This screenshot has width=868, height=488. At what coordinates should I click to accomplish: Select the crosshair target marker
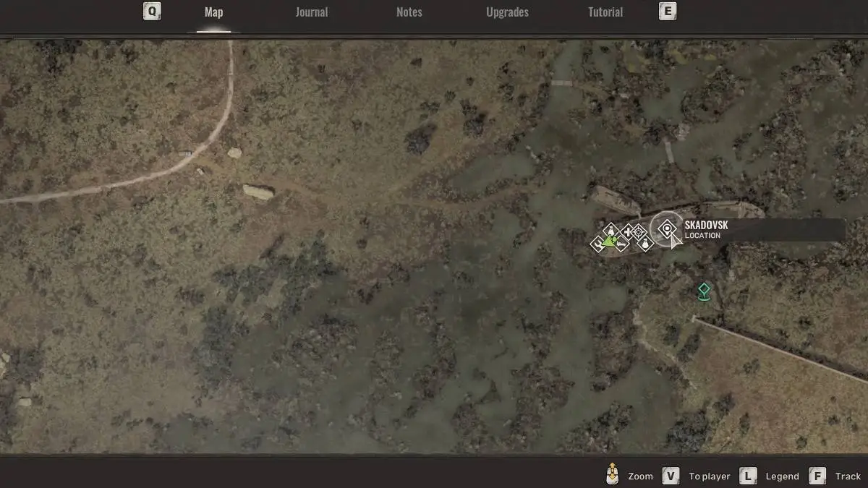(x=639, y=232)
